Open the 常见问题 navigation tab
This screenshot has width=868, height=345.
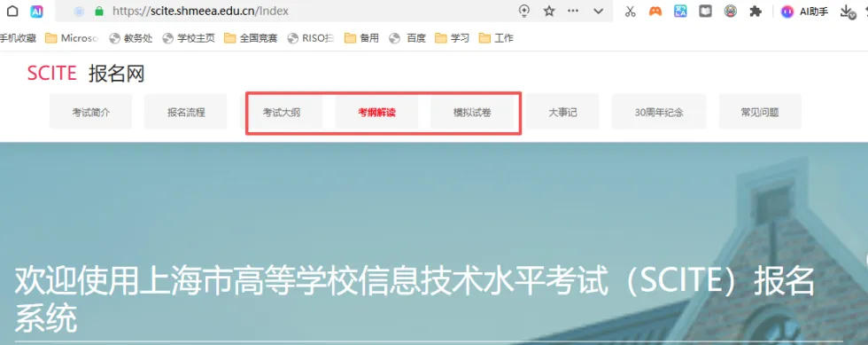pyautogui.click(x=760, y=112)
